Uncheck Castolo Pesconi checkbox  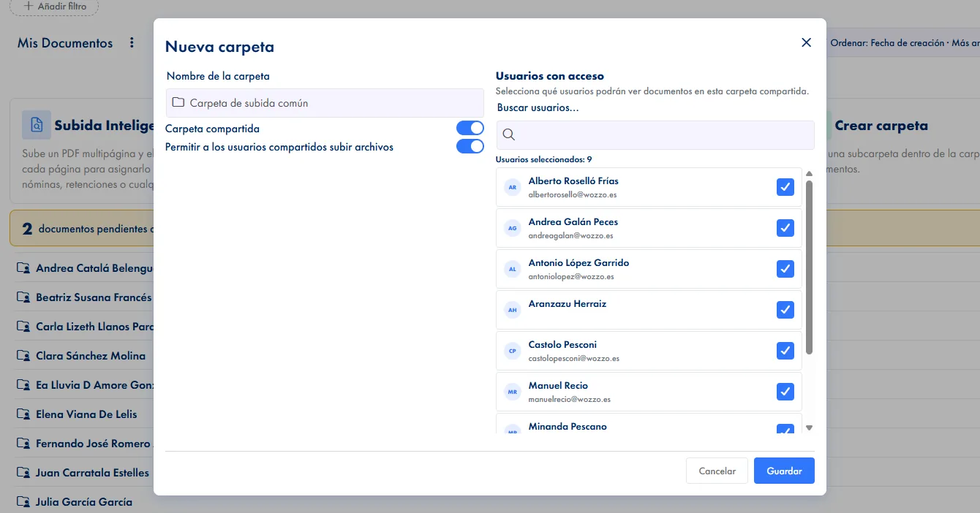[x=785, y=351]
